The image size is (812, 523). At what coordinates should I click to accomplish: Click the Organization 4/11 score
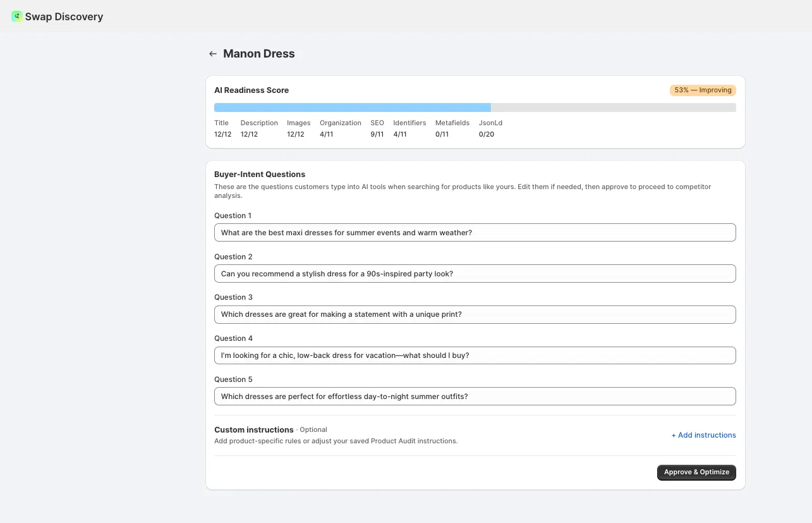(x=341, y=128)
